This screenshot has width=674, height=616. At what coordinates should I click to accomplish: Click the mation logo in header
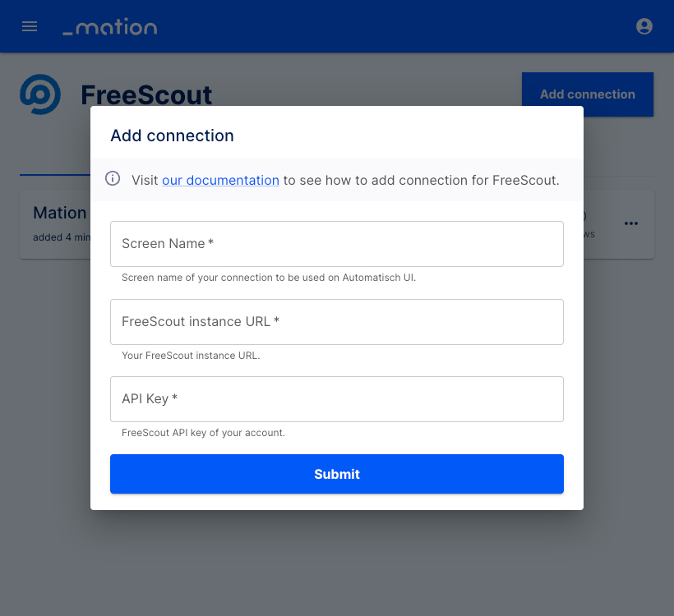pyautogui.click(x=110, y=26)
